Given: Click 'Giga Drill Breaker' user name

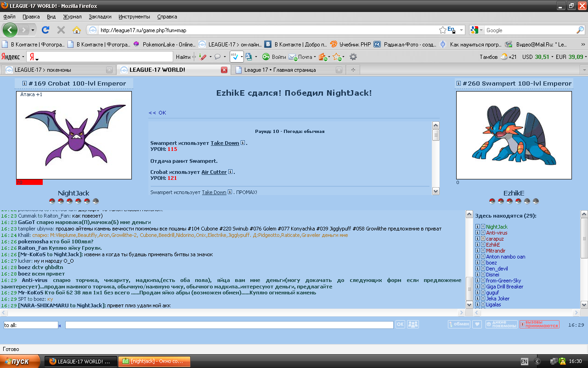Looking at the screenshot, I should click(505, 287).
